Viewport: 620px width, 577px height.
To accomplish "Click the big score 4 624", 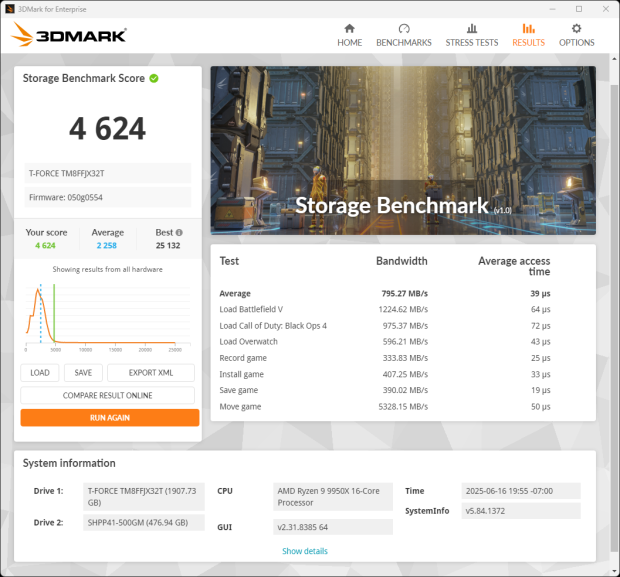I will [x=108, y=129].
